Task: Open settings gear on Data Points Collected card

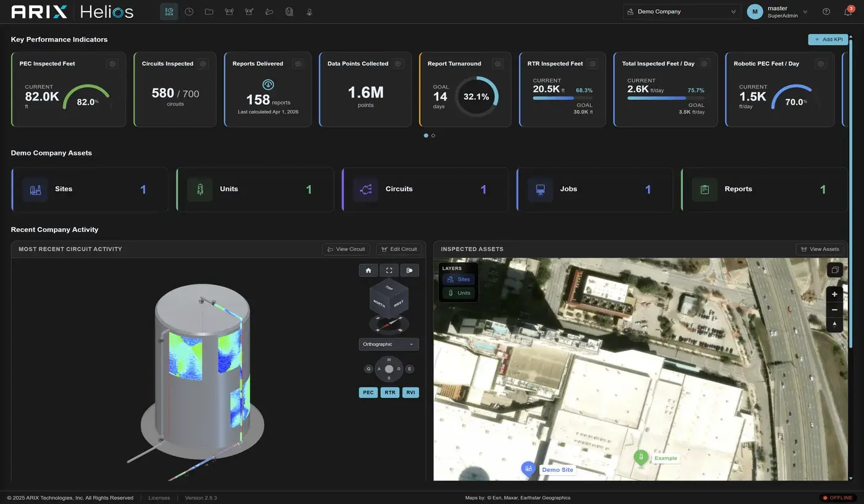Action: [397, 64]
